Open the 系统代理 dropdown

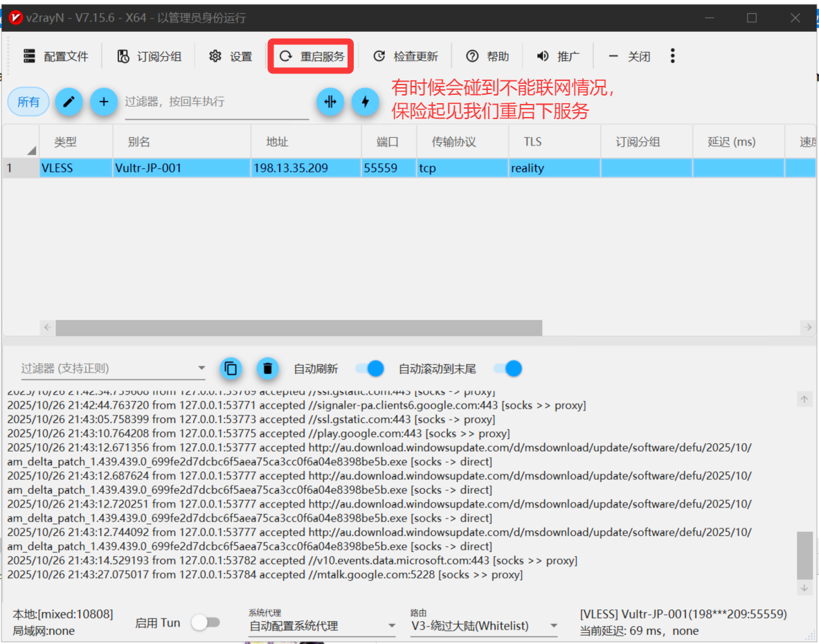click(322, 626)
